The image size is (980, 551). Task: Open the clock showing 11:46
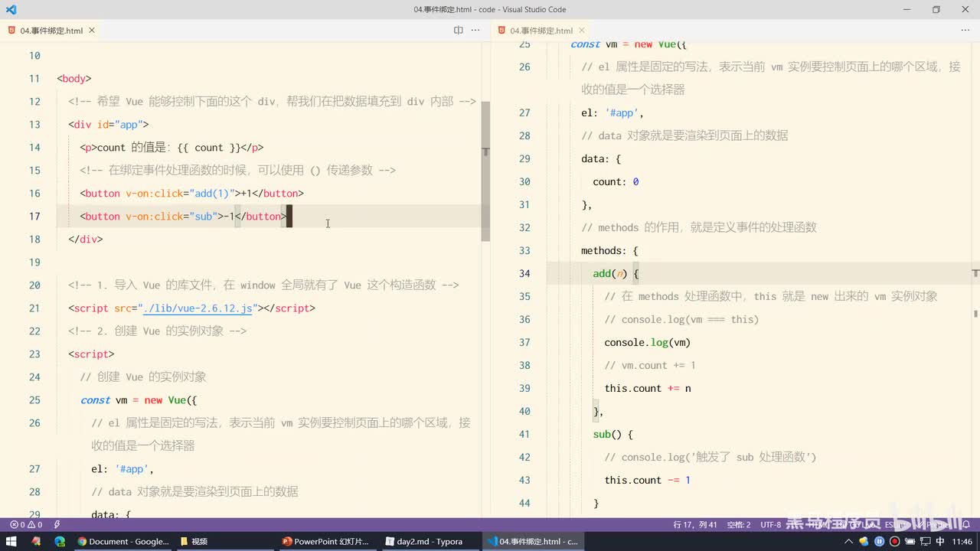[x=962, y=541]
